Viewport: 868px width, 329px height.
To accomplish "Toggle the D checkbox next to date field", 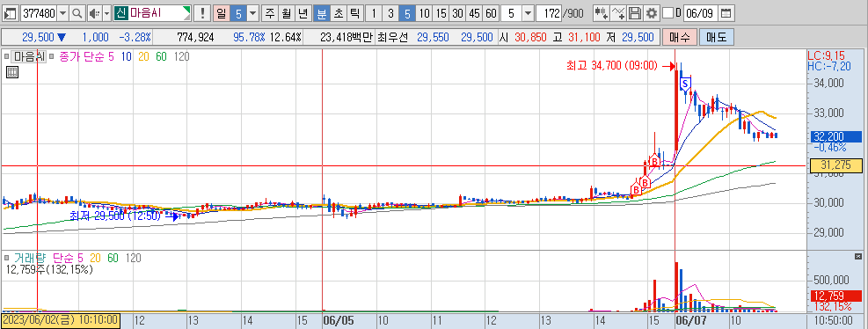I will pyautogui.click(x=667, y=12).
